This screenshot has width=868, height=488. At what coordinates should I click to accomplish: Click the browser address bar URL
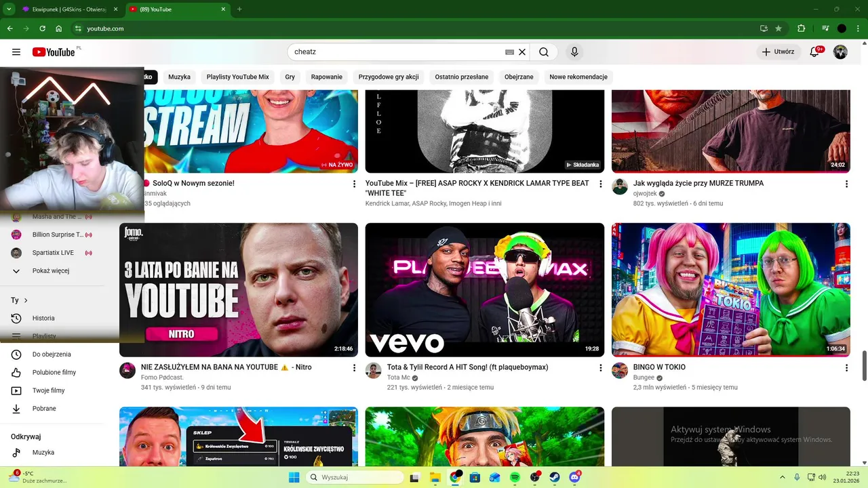point(105,28)
